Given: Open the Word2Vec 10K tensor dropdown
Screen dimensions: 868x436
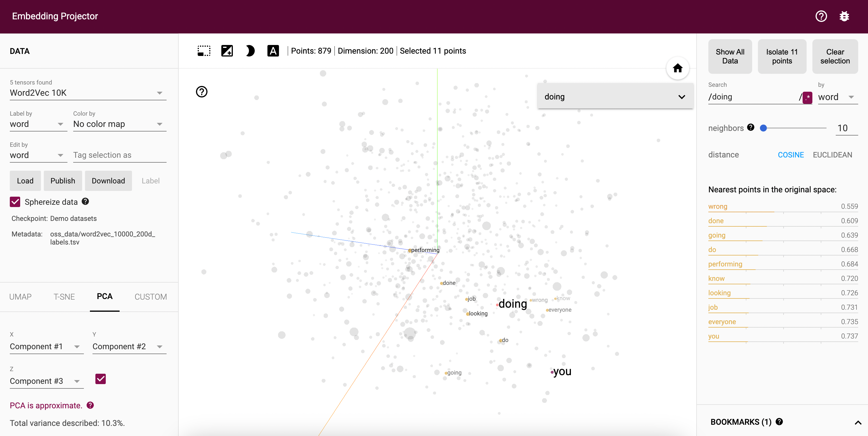Looking at the screenshot, I should [88, 93].
